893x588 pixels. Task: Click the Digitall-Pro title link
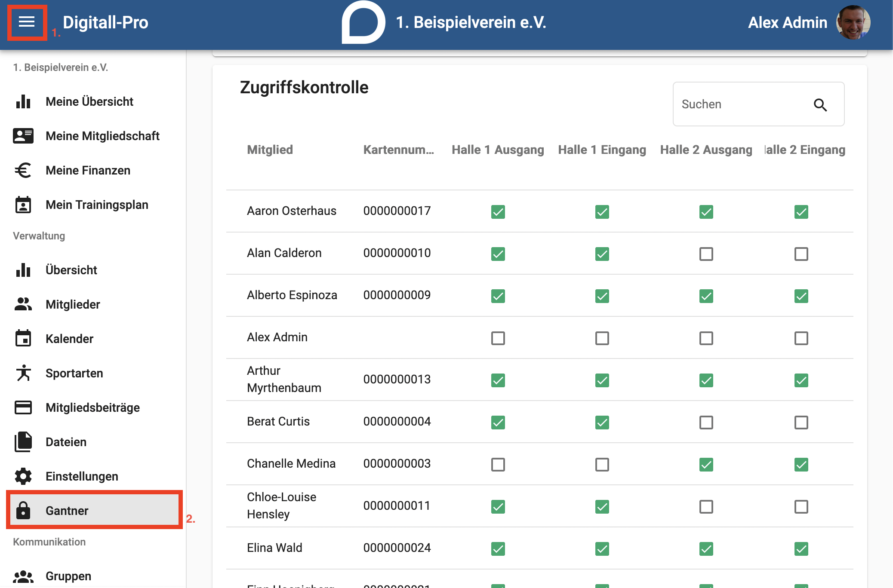point(105,22)
